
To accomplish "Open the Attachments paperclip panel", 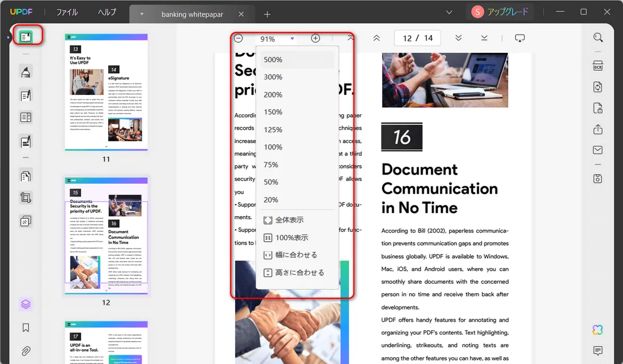I will (26, 351).
